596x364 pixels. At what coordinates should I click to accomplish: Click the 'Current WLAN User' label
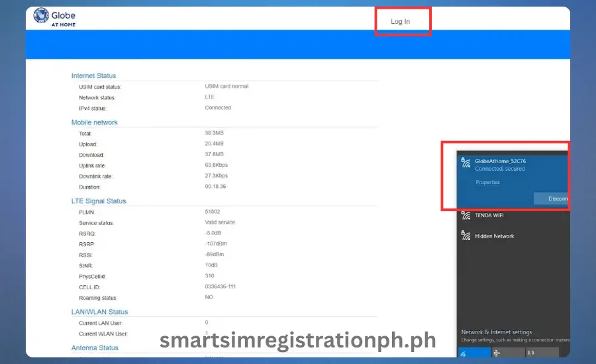point(103,334)
